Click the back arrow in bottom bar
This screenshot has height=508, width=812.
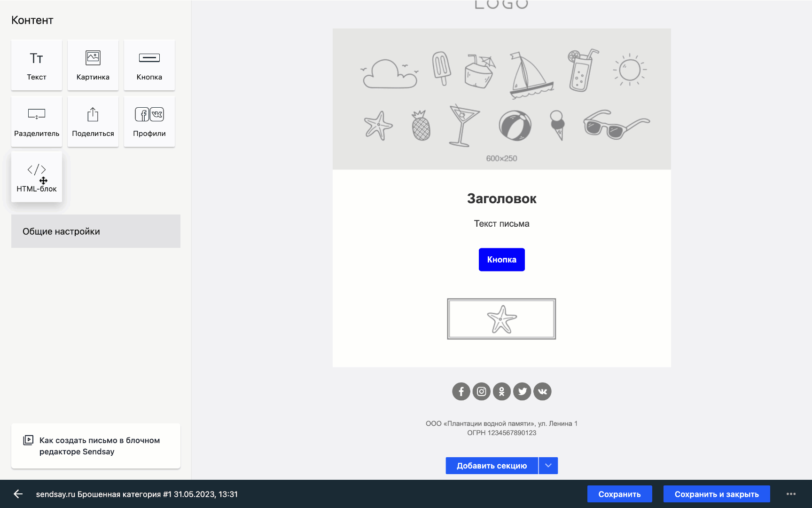(x=18, y=494)
